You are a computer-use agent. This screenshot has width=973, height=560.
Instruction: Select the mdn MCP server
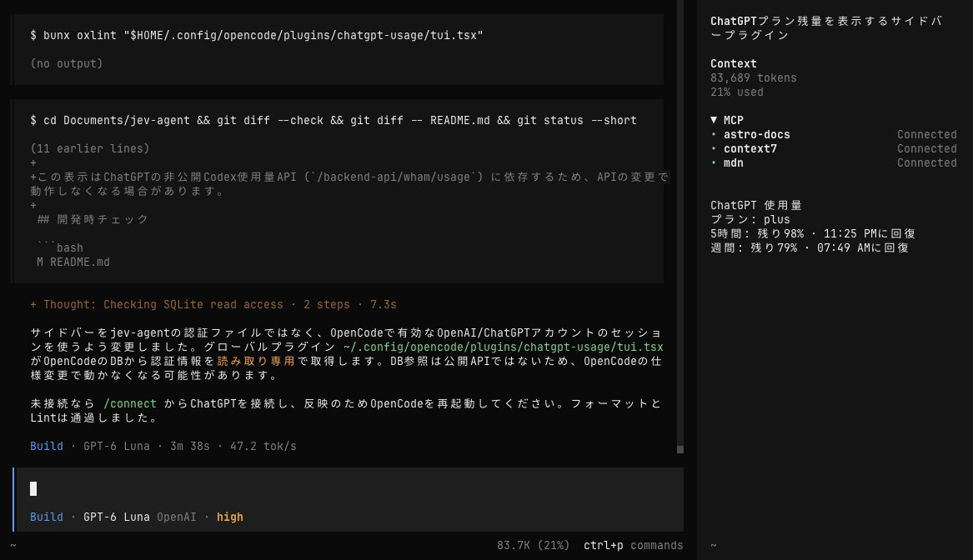tap(733, 163)
